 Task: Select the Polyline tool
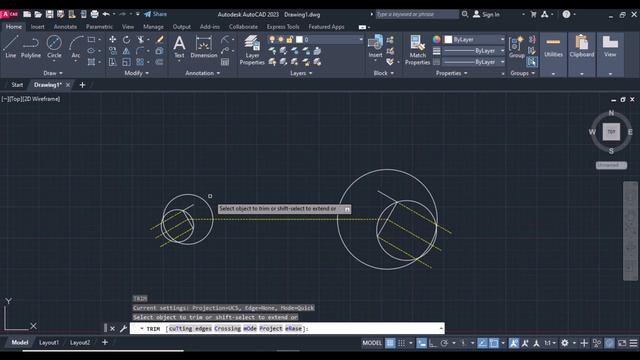pos(31,47)
